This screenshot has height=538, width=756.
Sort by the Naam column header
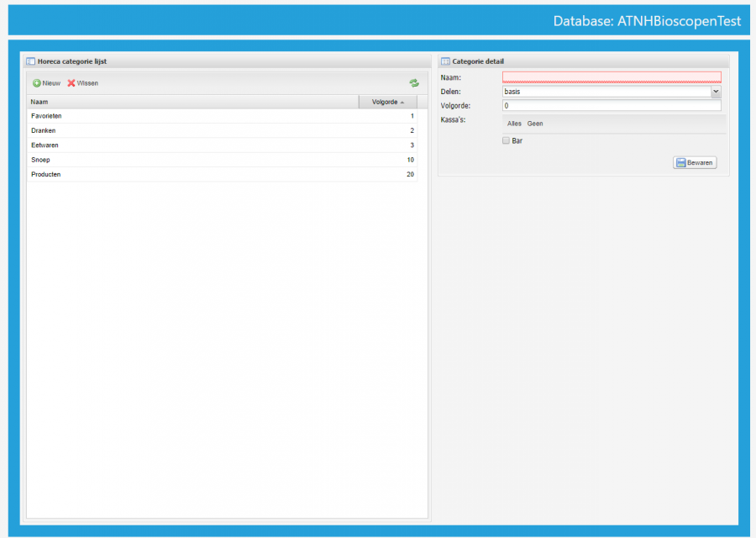pos(193,102)
